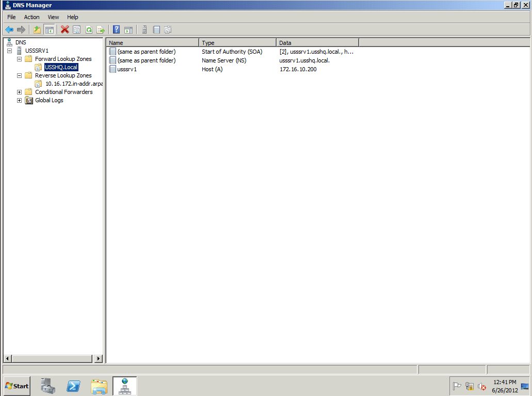Click the tree pane horizontal scrollbar thumb

click(x=52, y=358)
